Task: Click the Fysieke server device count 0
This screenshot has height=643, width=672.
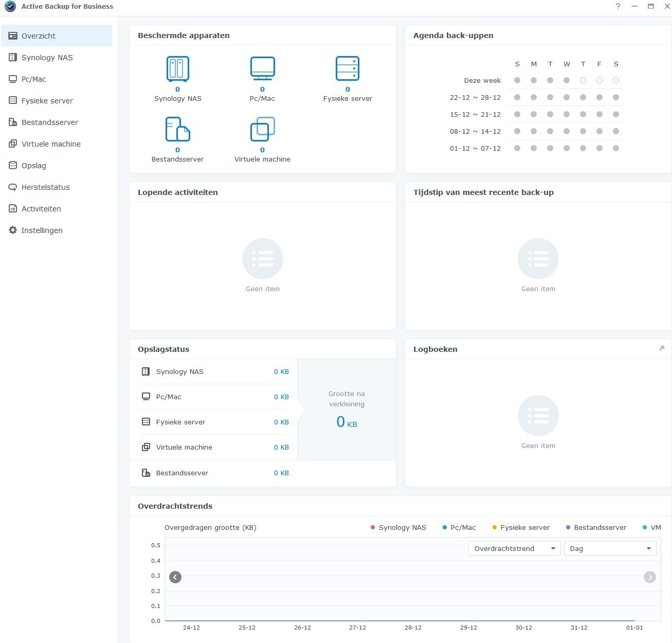Action: pos(348,90)
